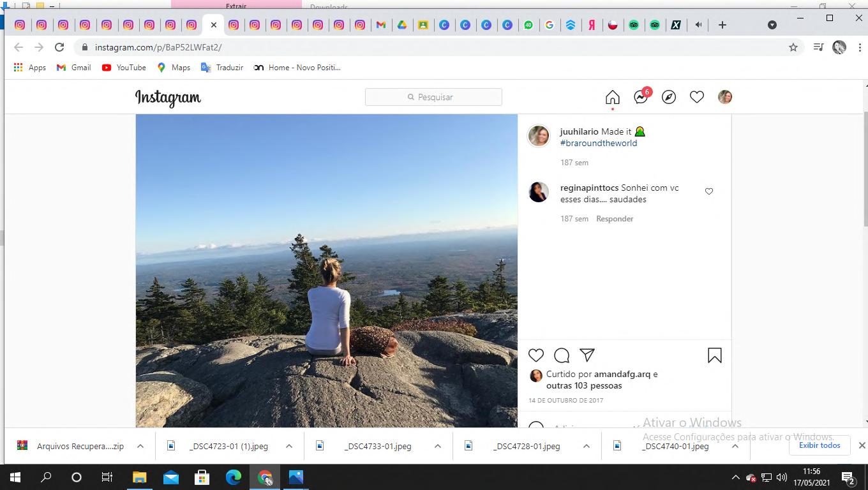Click reginapinttocs comment avatar

click(x=539, y=192)
